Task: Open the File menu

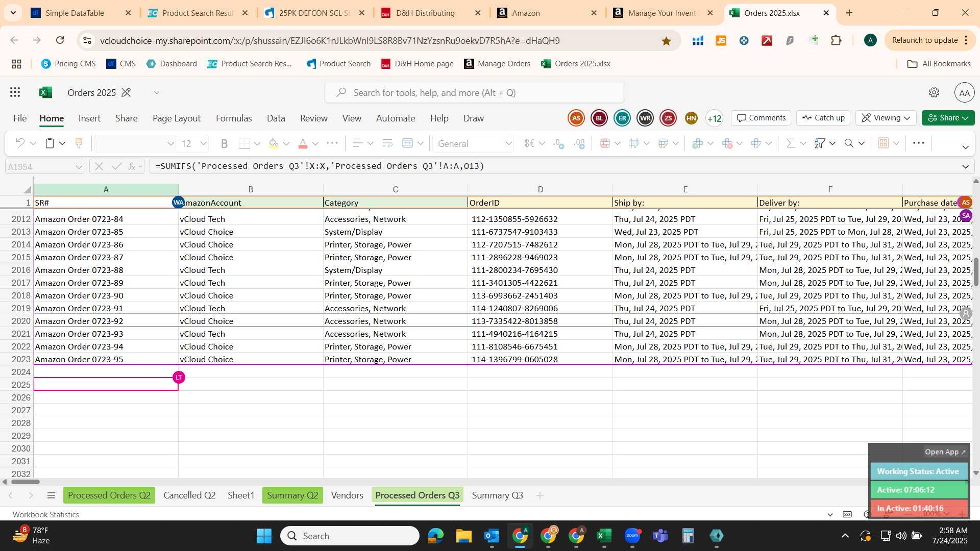Action: click(x=20, y=118)
